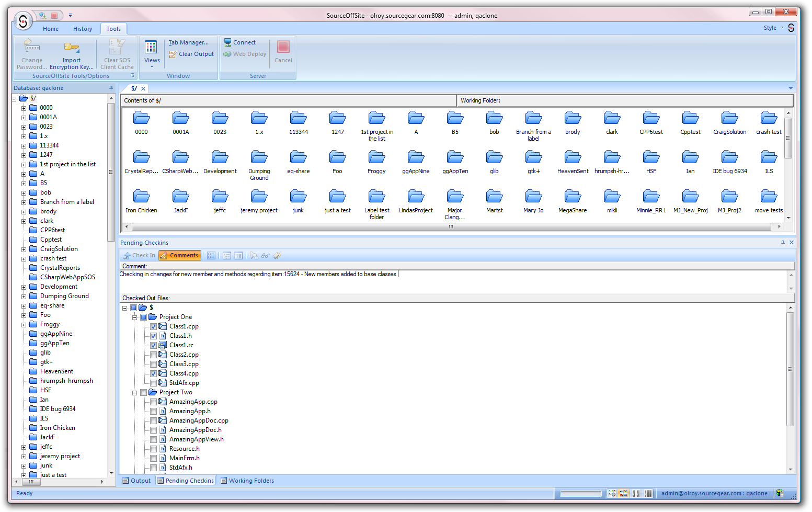812x512 pixels.
Task: Click the diff/show differences icon in Pending Checkins toolbar
Action: click(254, 255)
